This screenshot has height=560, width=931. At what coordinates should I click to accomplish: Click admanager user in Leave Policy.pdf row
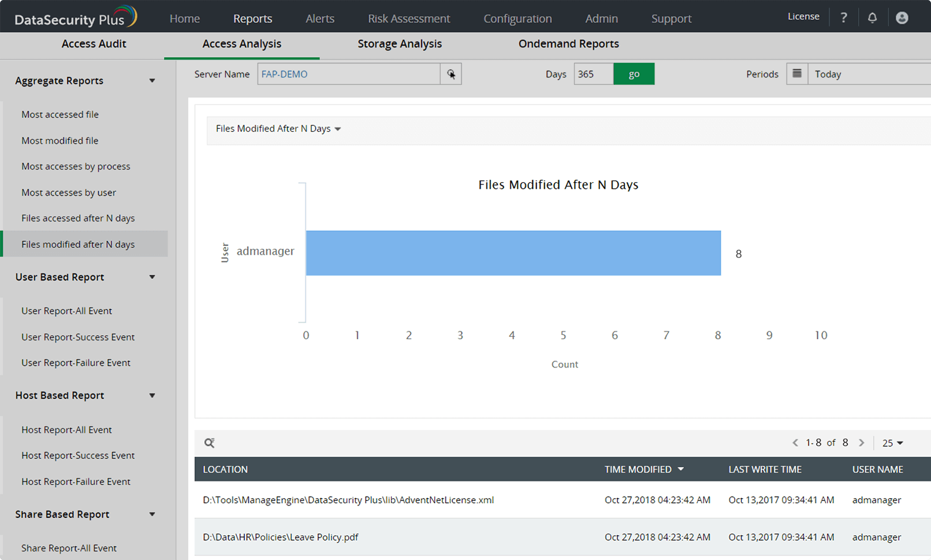pos(877,537)
